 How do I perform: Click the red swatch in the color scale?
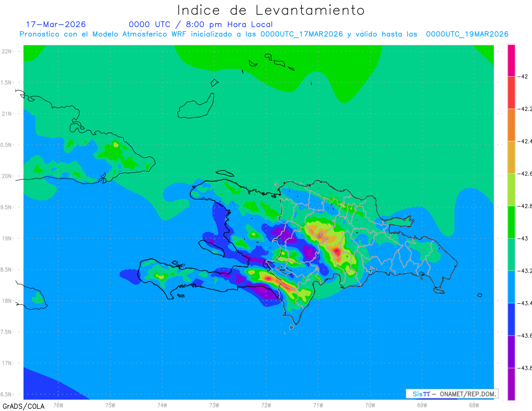[x=511, y=93]
